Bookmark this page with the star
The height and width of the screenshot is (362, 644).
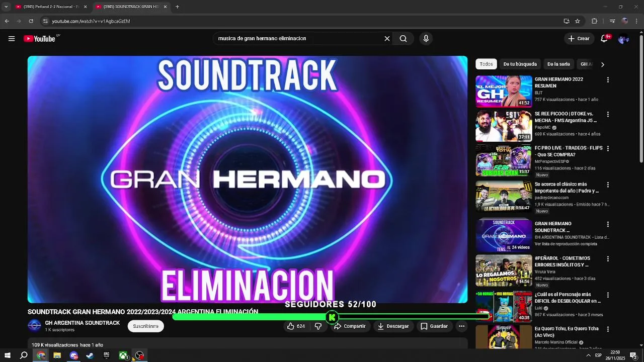click(578, 21)
